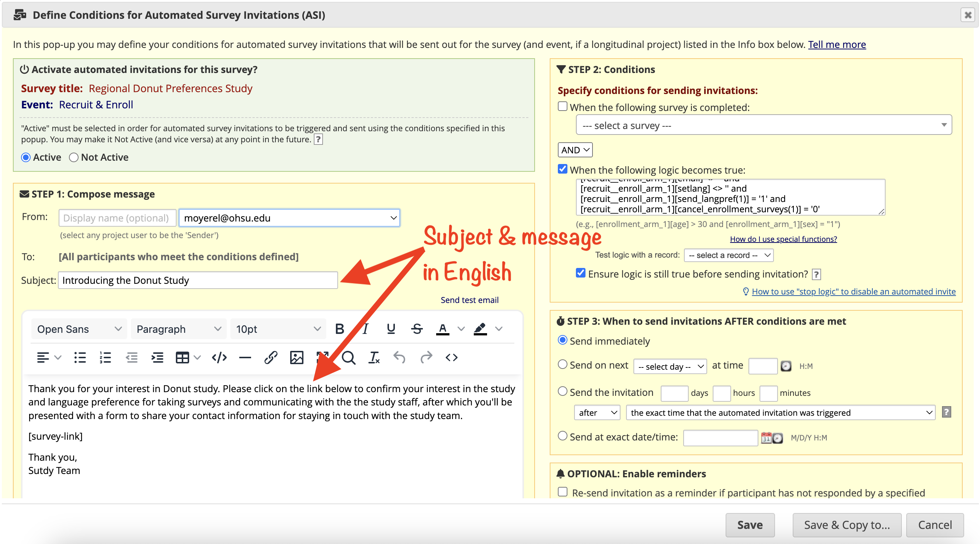View the HTML source code

pos(452,358)
